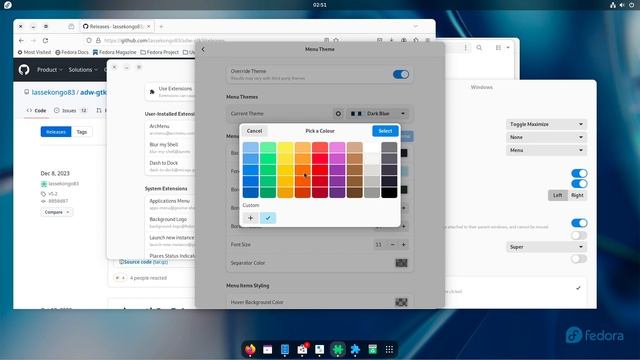Add a custom colour with plus button

coord(251,218)
